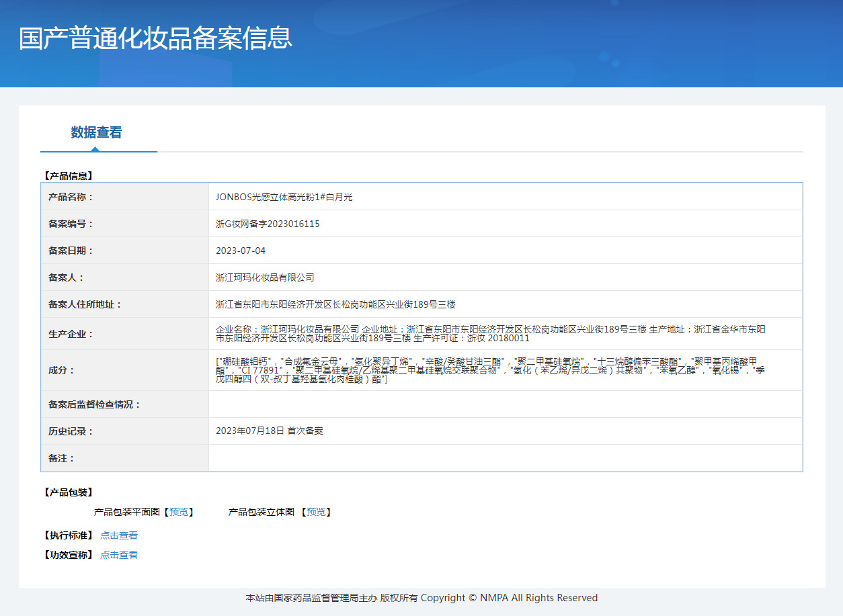Click the 备案人住所地址： row label
The width and height of the screenshot is (843, 616).
coord(85,304)
